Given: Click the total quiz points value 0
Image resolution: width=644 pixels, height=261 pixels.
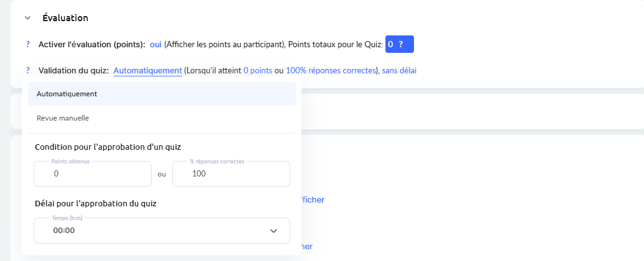Looking at the screenshot, I should point(390,45).
